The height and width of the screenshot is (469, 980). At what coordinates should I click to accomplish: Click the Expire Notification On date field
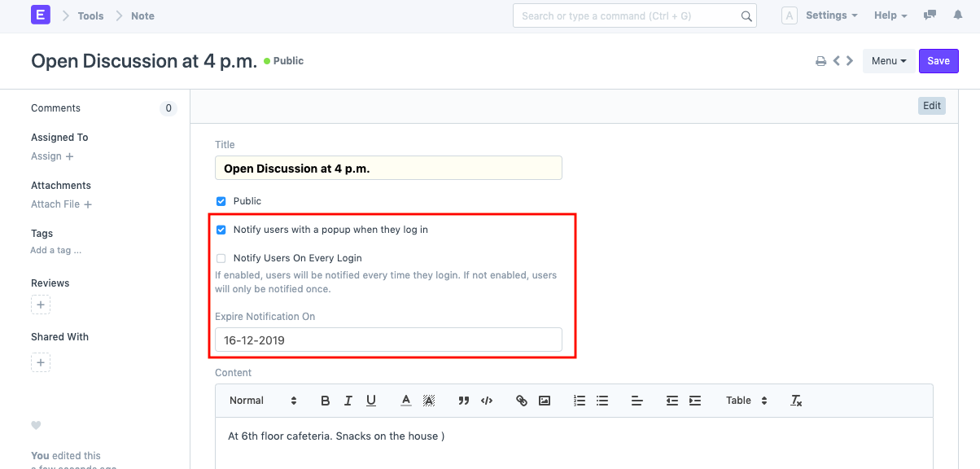click(x=387, y=340)
